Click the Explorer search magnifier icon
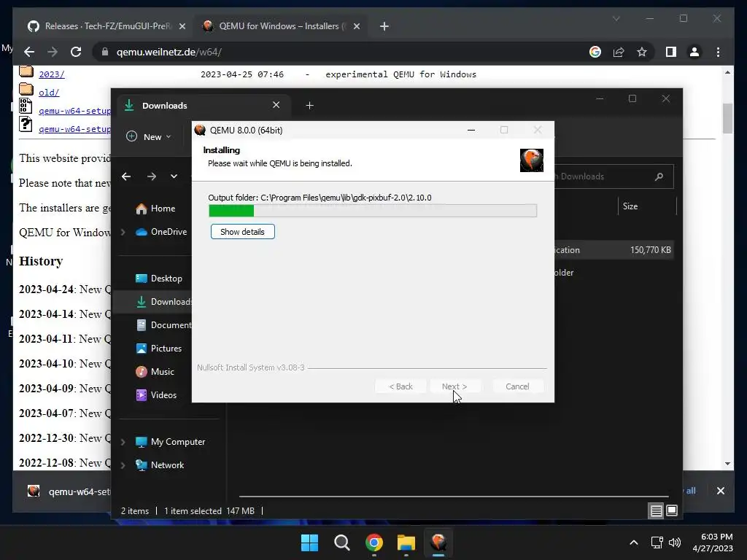This screenshot has width=747, height=560. point(659,176)
